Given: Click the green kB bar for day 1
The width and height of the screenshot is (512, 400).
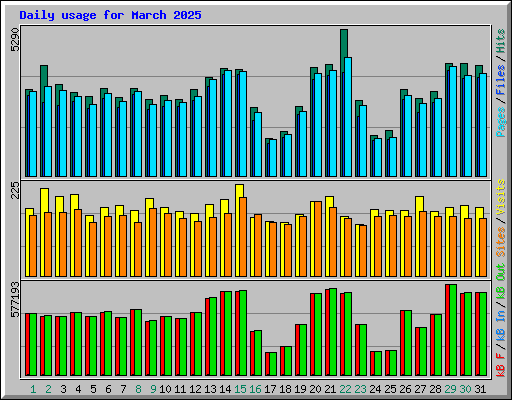Looking at the screenshot, I should pyautogui.click(x=33, y=345).
